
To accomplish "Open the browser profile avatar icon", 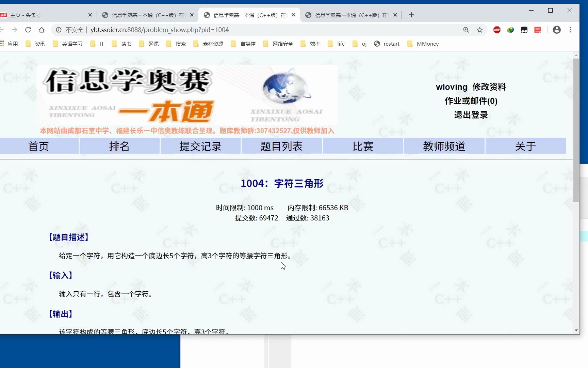I will click(x=557, y=30).
